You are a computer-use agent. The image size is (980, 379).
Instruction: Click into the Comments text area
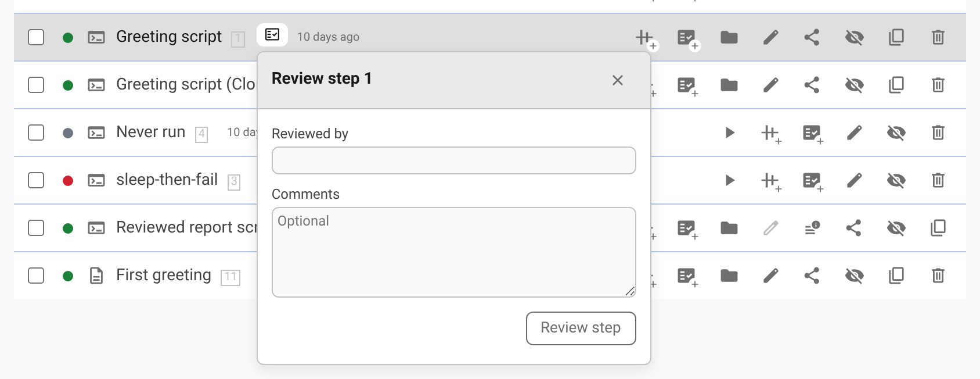(x=454, y=252)
